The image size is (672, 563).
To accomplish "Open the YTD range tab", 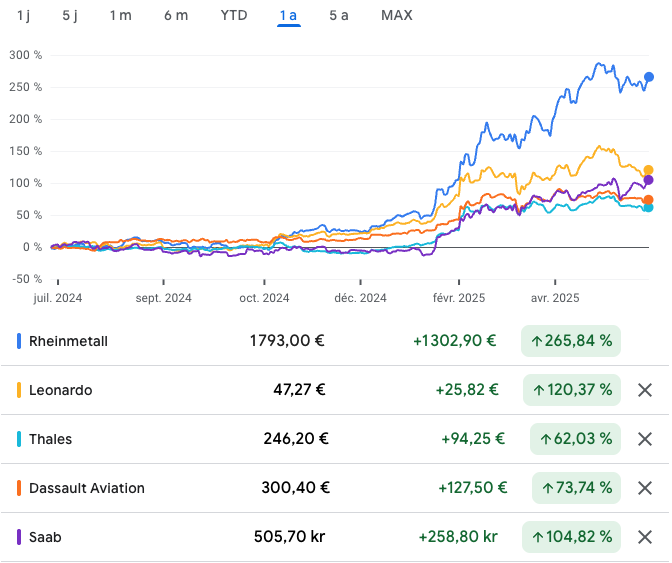I will pos(234,15).
